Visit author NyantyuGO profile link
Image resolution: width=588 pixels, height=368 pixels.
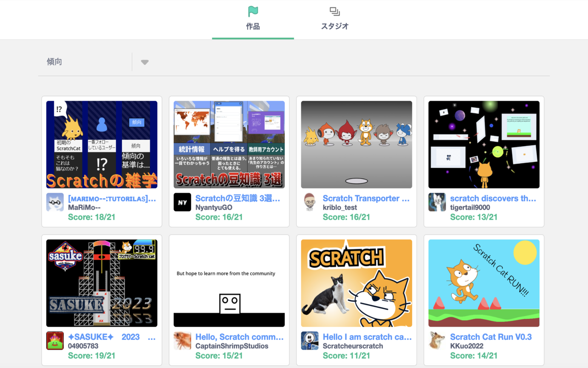(214, 207)
